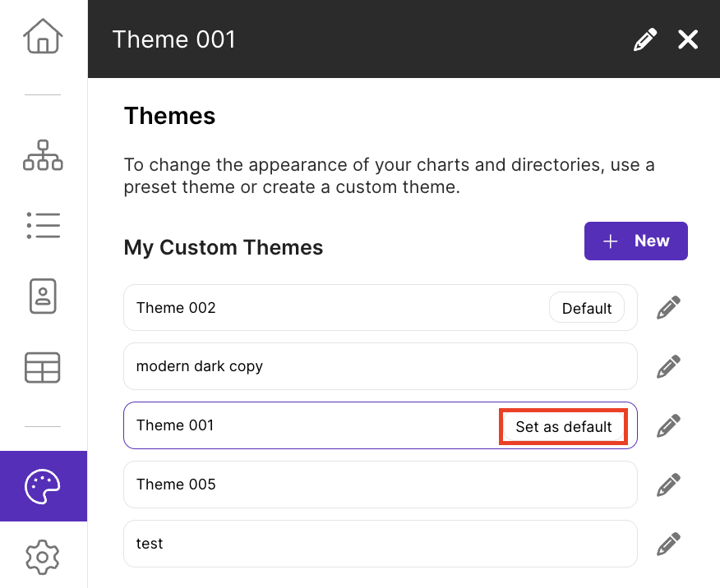Open the settings gear icon
Viewport: 720px width, 588px height.
pyautogui.click(x=42, y=557)
